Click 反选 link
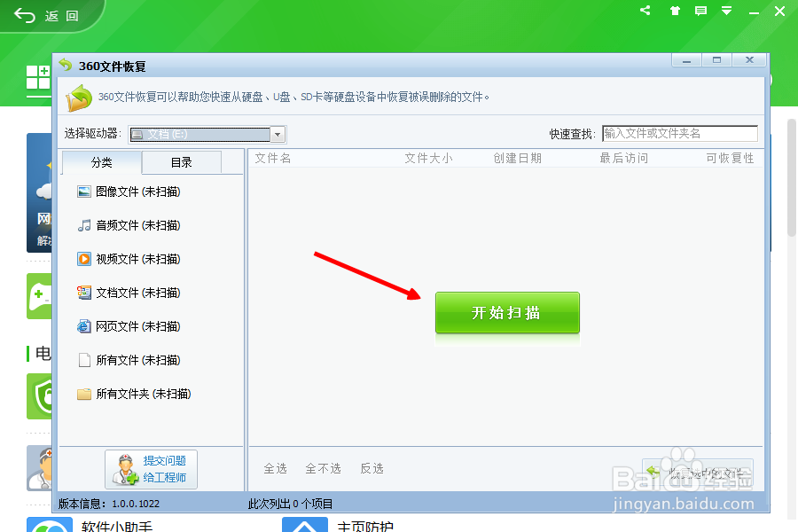Viewport: 798px width, 532px height. [372, 468]
